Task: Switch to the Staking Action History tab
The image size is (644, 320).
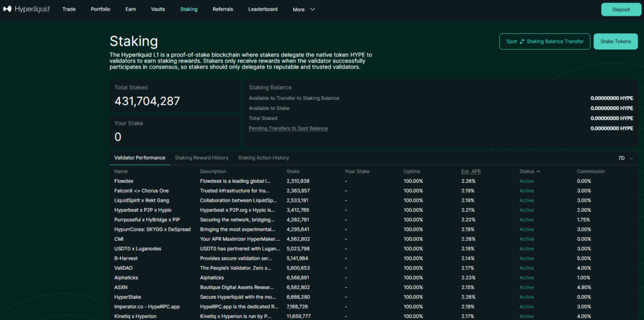Action: click(263, 158)
